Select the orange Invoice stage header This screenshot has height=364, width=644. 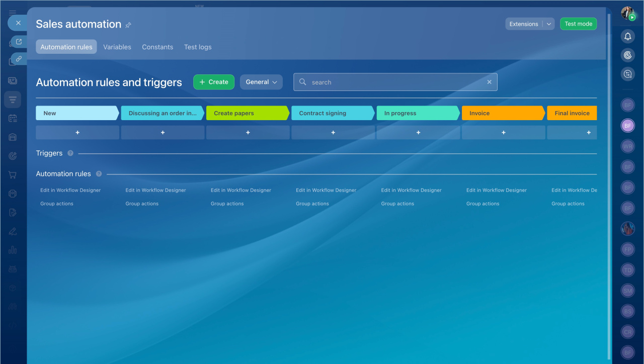click(503, 113)
